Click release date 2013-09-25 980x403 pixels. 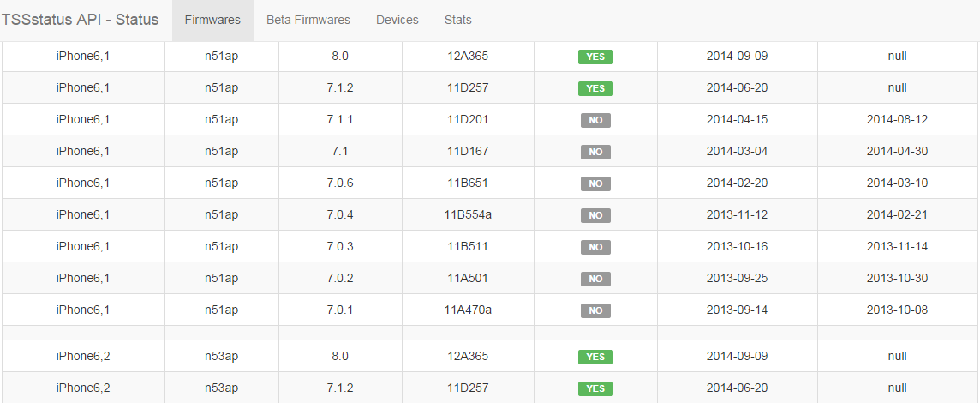(737, 278)
